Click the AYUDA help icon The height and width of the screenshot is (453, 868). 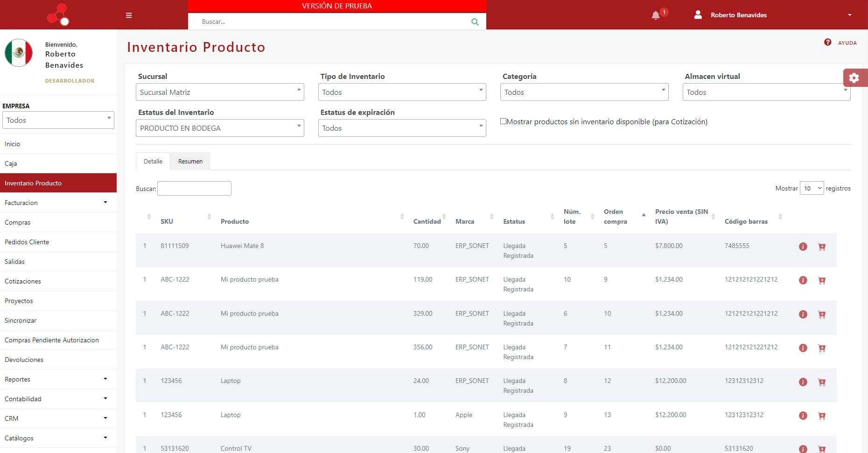[827, 42]
